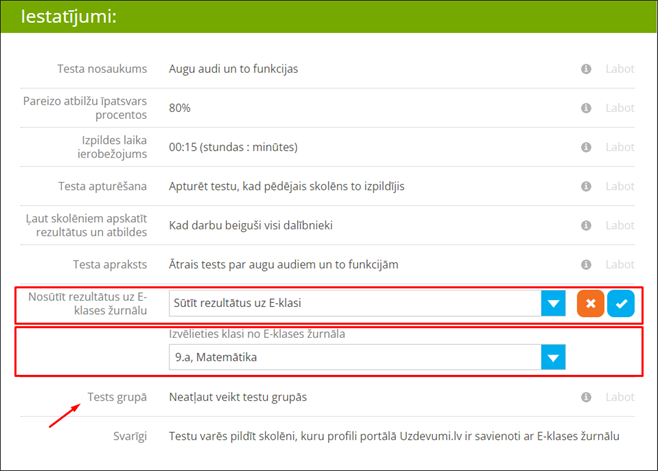Expand the 9.a, Matemātika class dropdown

click(x=553, y=357)
